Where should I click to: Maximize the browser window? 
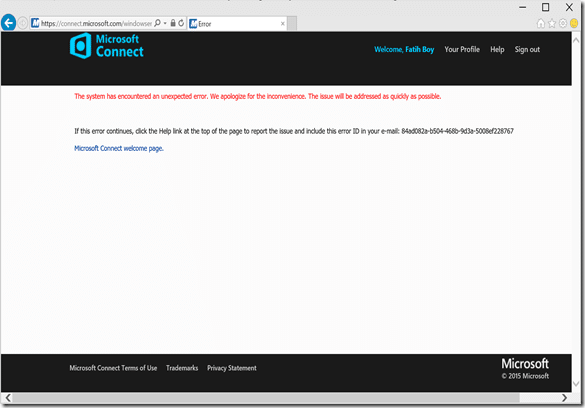pyautogui.click(x=545, y=7)
